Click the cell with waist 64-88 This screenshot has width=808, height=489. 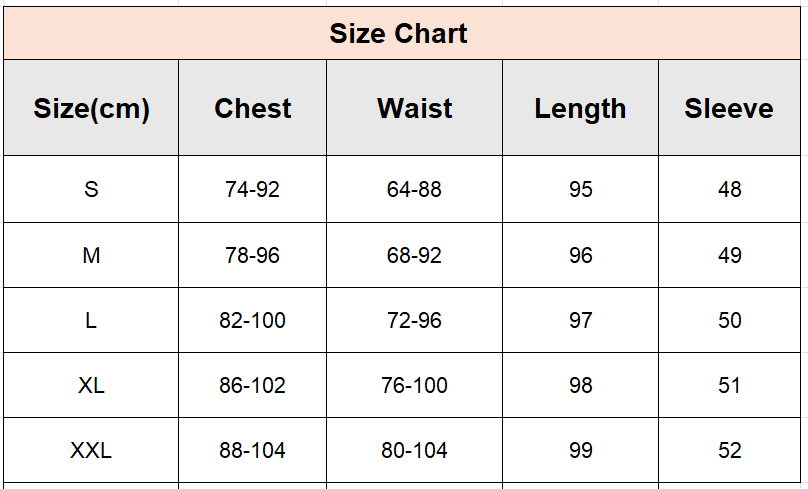tap(414, 189)
